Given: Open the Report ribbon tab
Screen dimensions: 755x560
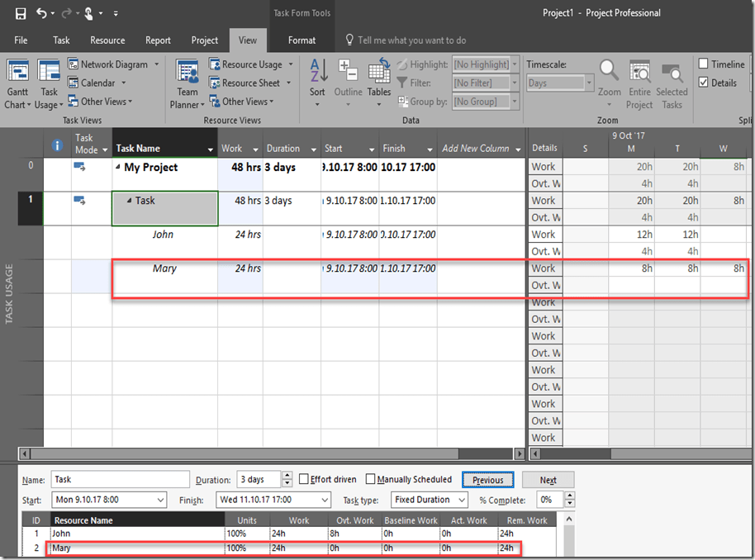Looking at the screenshot, I should tap(158, 40).
